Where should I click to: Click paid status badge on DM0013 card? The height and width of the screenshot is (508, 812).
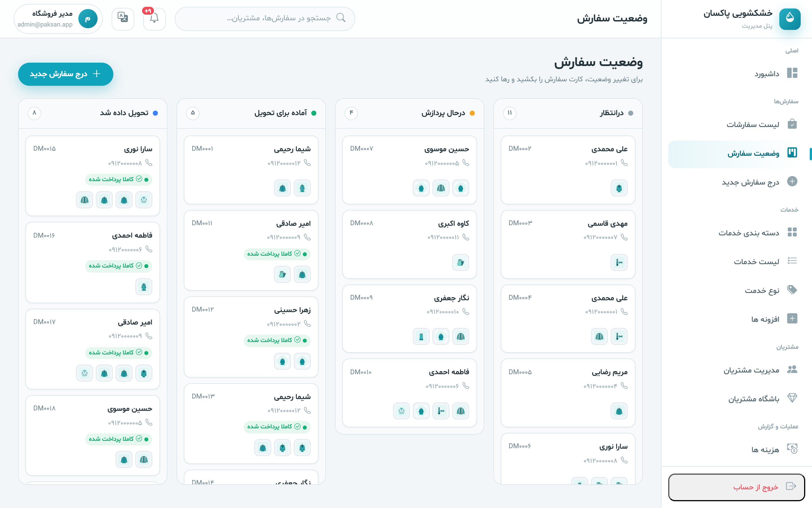(x=277, y=427)
